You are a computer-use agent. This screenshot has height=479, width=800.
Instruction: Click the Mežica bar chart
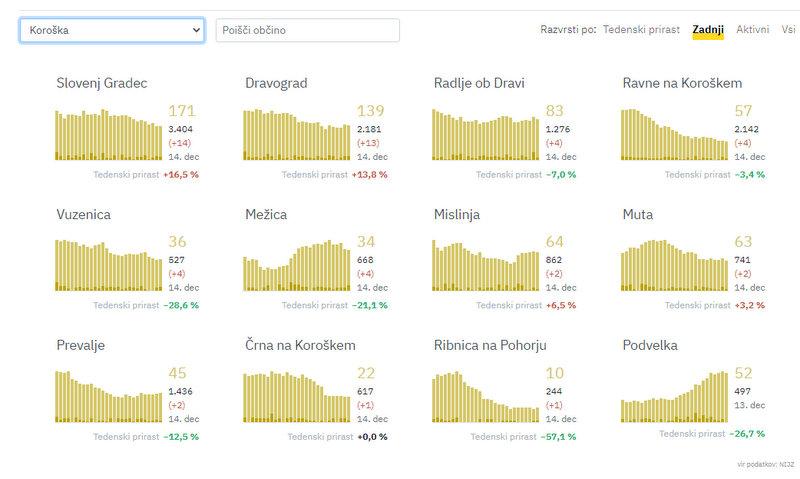pos(297,266)
